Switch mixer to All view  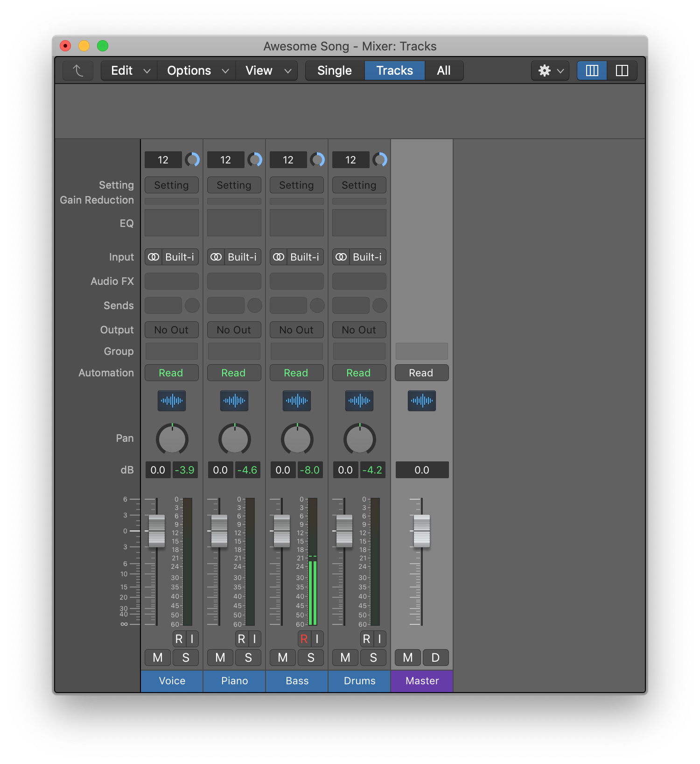tap(444, 71)
